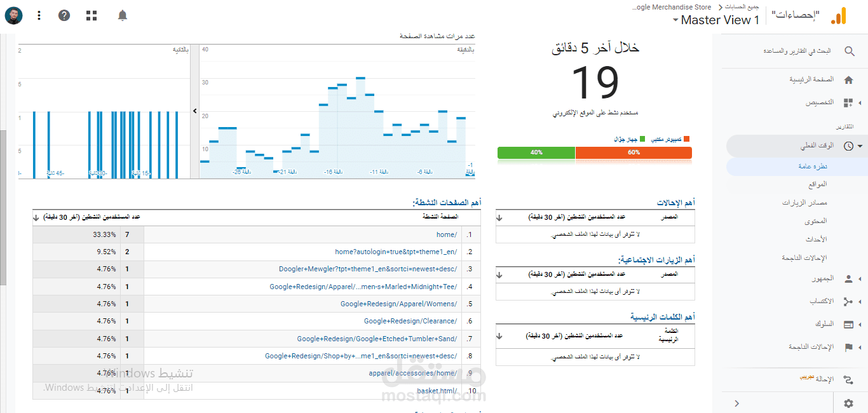This screenshot has width=868, height=413.
Task: Click the search reports and help field
Action: pyautogui.click(x=797, y=51)
